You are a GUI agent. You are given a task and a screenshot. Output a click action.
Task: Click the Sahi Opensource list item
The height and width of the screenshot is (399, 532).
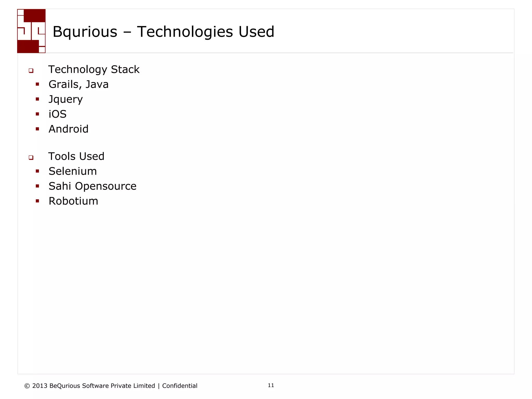click(92, 186)
